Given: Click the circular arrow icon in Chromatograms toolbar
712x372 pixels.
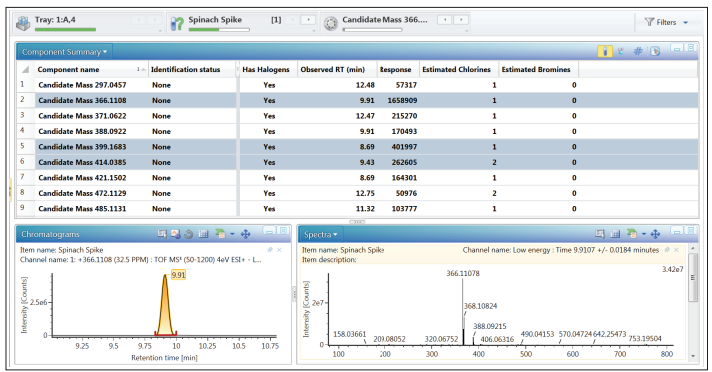Looking at the screenshot, I should (x=188, y=234).
